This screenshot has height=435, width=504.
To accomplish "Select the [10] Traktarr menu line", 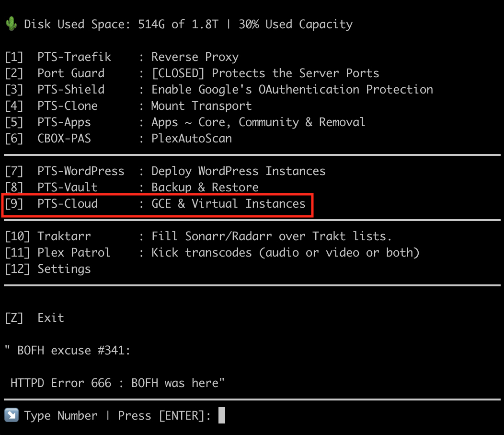I will coord(64,236).
